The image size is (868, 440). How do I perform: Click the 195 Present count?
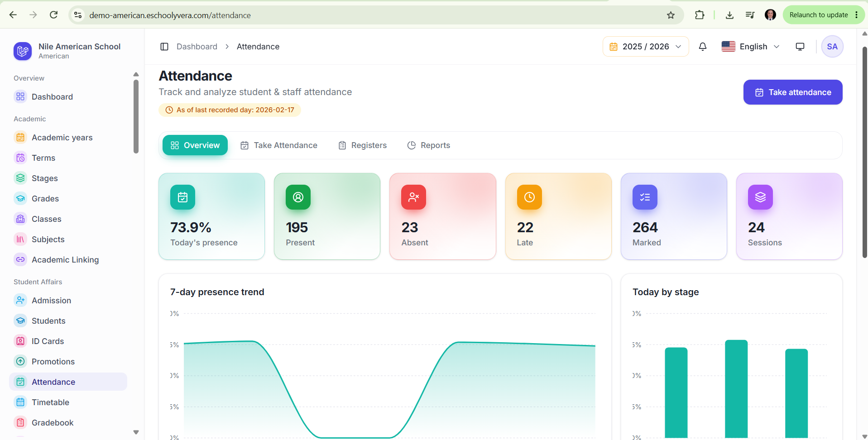click(x=297, y=227)
